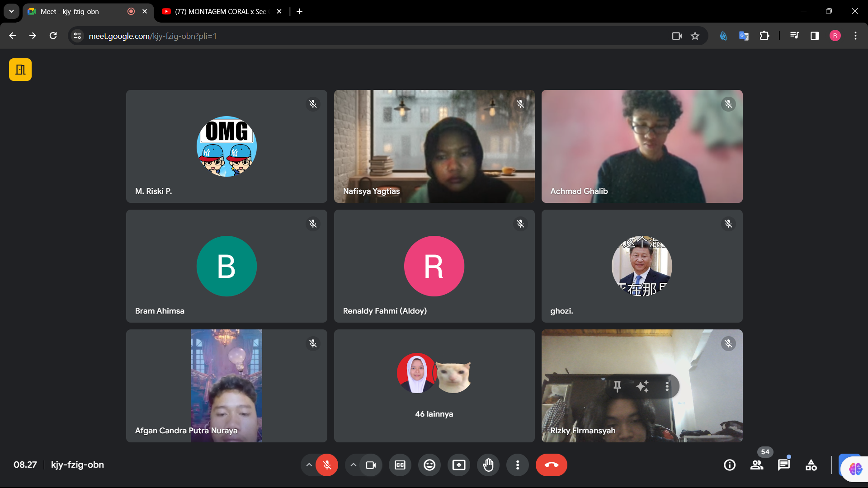
Task: Open the chat messages panel
Action: (784, 465)
